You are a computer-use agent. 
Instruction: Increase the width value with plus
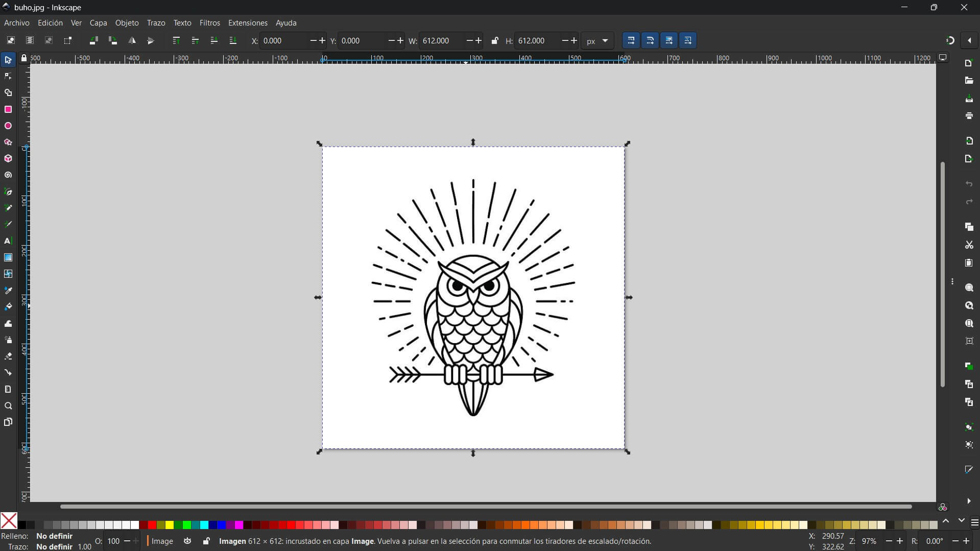click(x=479, y=41)
